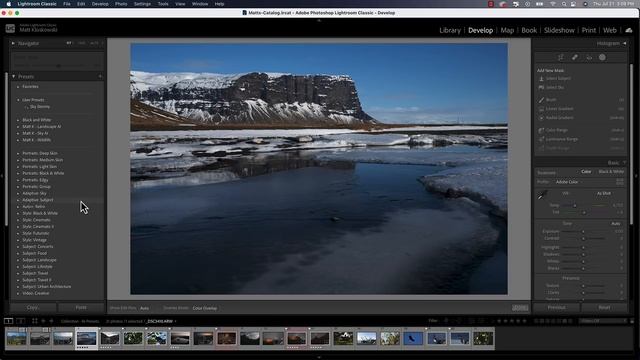Screen dimensions: 640x360
Task: Open the Adobe Color profile dropdown
Action: 569,182
